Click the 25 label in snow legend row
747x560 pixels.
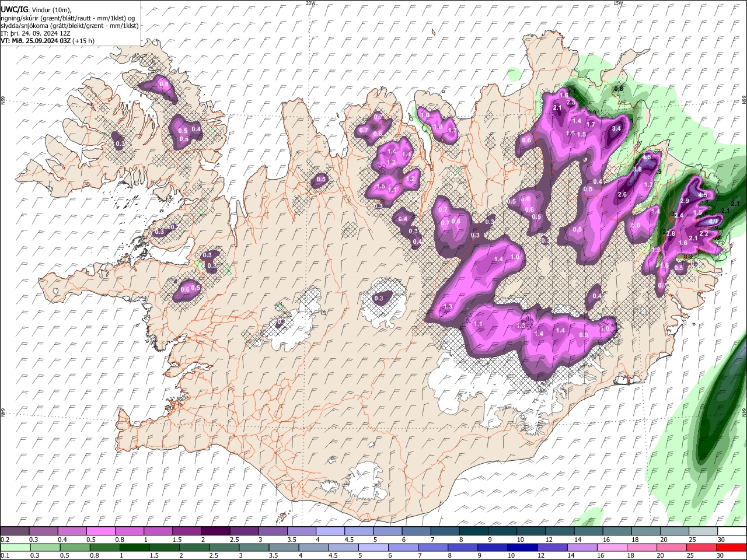tap(692, 540)
